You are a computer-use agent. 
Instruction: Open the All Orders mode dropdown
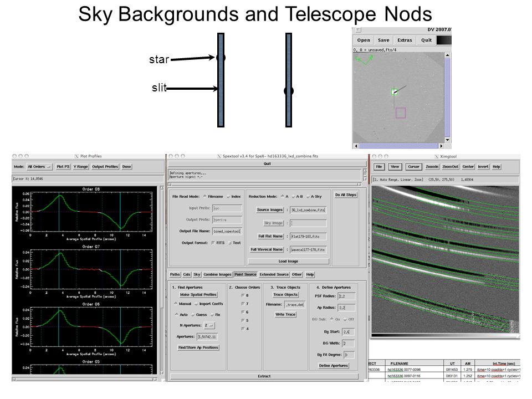click(x=39, y=167)
